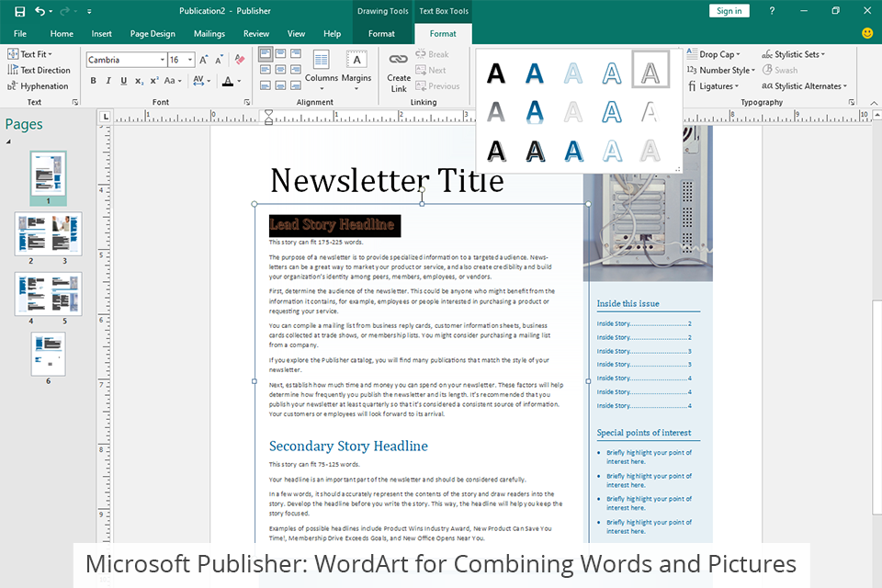Select the solid black WordArt style
The image size is (882, 588).
coord(495,73)
